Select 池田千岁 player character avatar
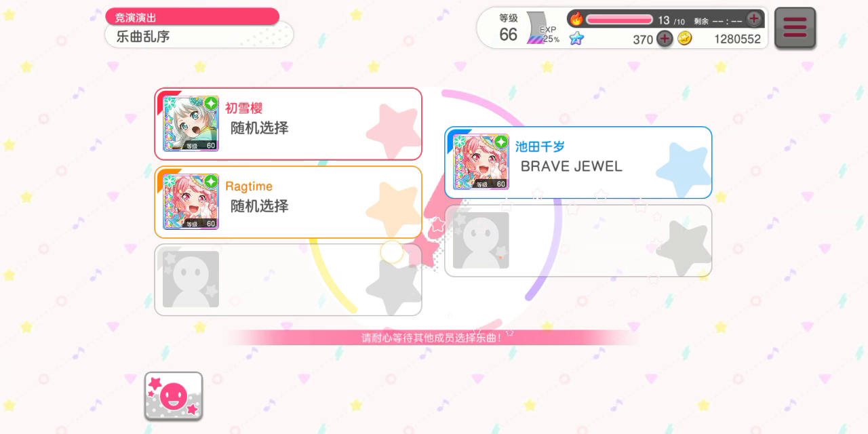868x434 pixels. [x=481, y=162]
